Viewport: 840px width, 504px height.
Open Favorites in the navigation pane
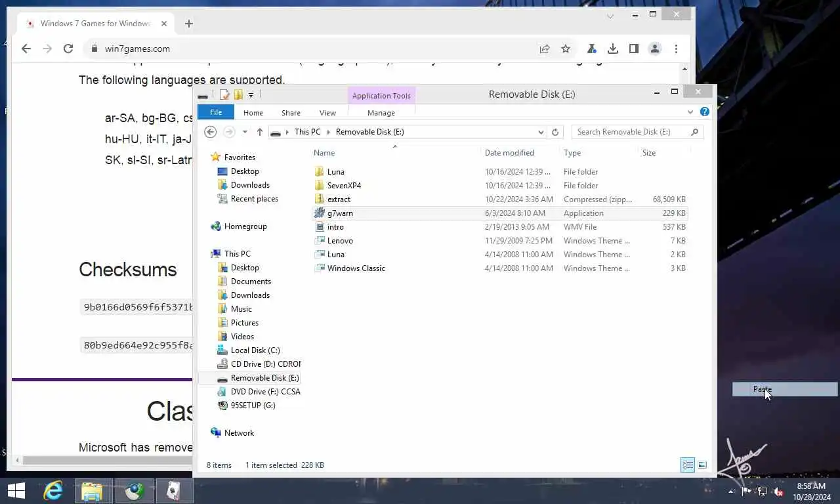pos(240,157)
